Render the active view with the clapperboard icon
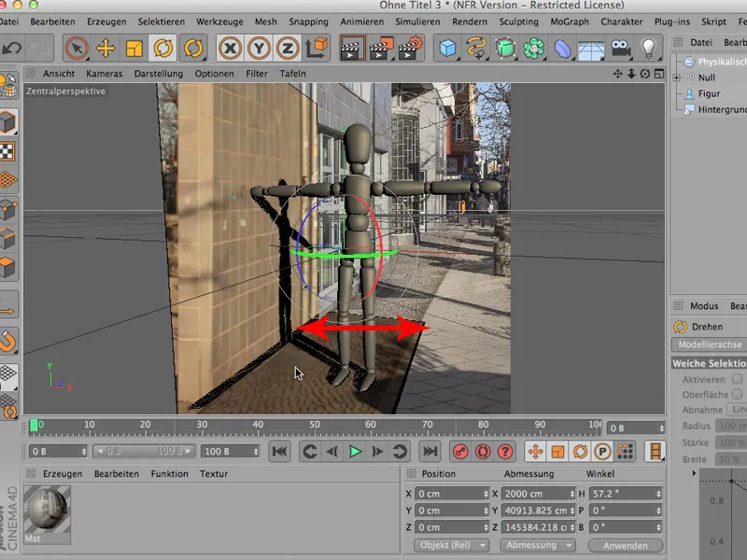 point(353,49)
